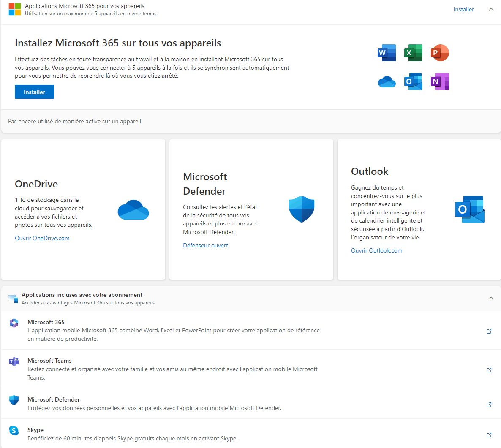Click '1 To de stockage dans le' description
The height and width of the screenshot is (448, 501).
click(x=54, y=212)
